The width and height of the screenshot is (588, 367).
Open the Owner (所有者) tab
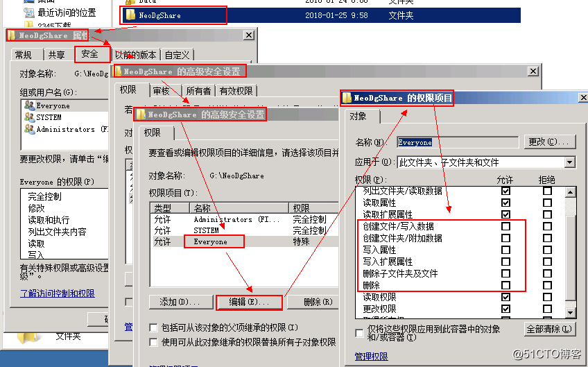click(199, 91)
